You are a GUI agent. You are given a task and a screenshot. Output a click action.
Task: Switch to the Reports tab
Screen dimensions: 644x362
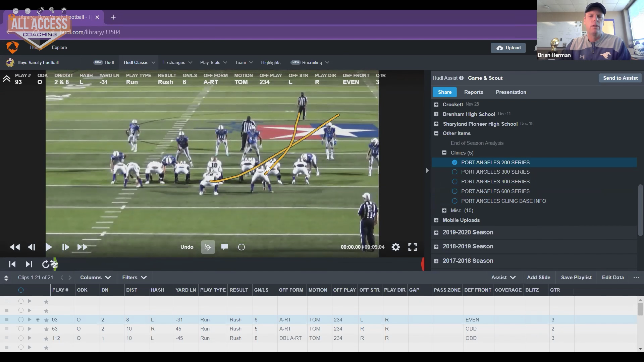pyautogui.click(x=474, y=92)
